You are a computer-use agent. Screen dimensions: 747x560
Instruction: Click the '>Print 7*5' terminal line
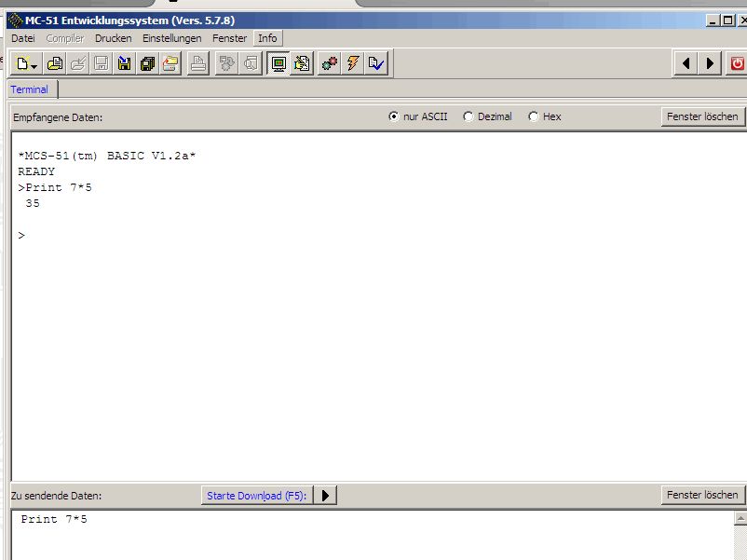55,187
